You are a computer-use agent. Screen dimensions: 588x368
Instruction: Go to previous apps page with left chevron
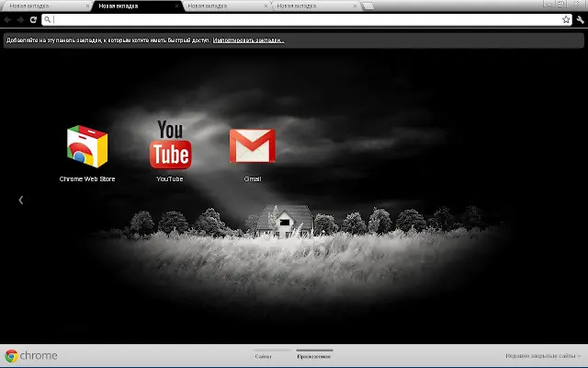click(x=21, y=200)
